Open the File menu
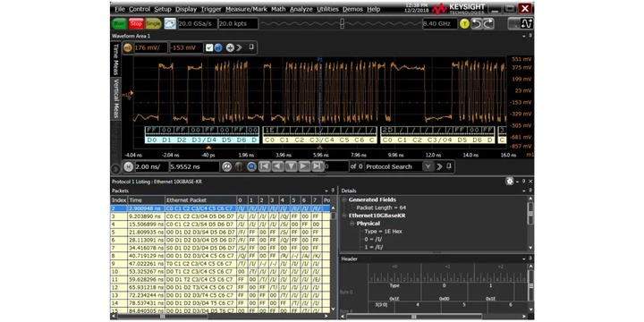Screen dimensions: 644x322 120,9
